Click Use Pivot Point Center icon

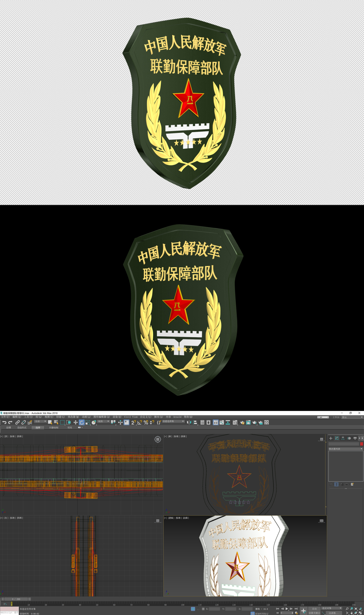click(x=113, y=422)
